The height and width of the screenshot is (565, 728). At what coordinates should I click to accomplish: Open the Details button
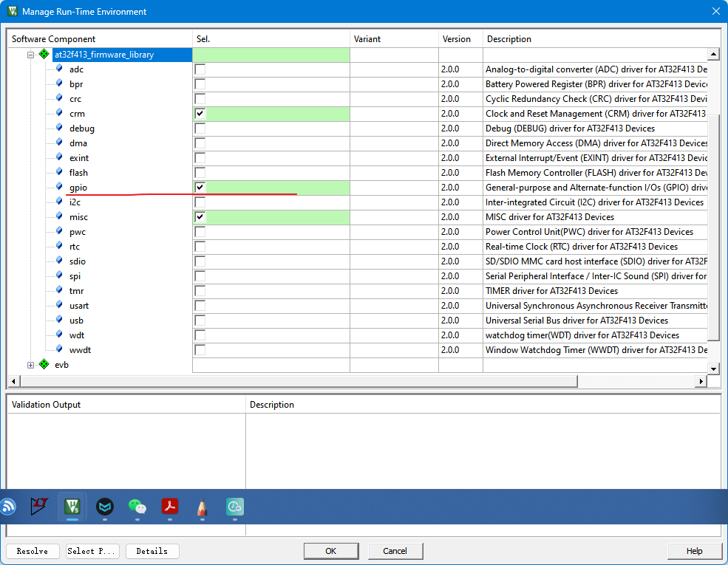coord(152,551)
